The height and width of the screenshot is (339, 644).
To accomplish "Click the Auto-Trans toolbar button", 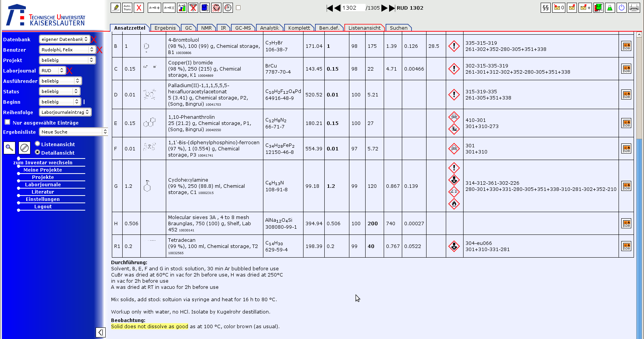I will [x=127, y=8].
